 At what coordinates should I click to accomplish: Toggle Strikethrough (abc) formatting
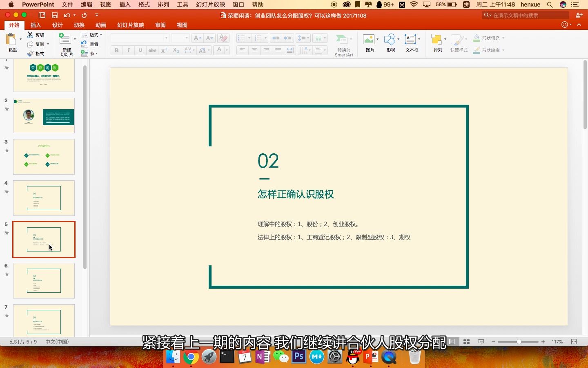[x=152, y=50]
